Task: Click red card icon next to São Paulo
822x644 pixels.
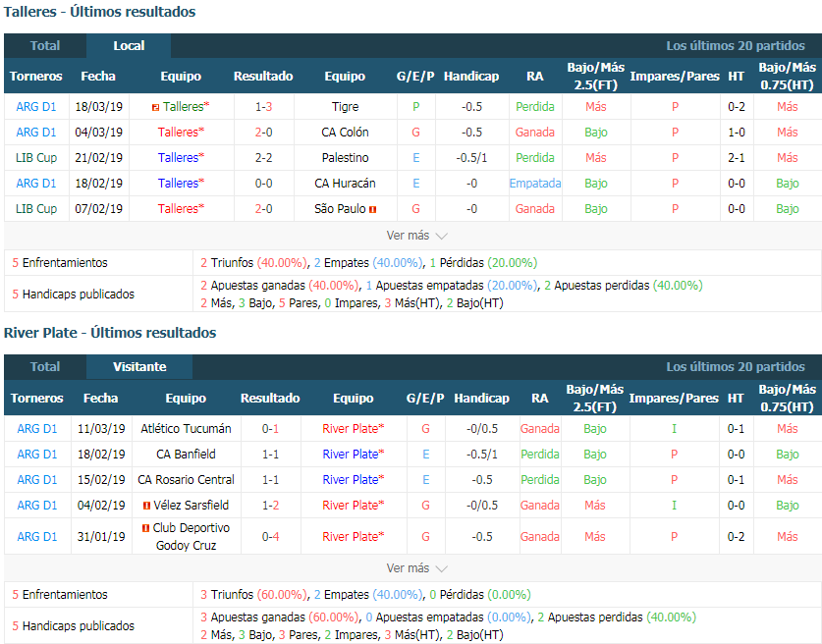Action: pyautogui.click(x=373, y=209)
